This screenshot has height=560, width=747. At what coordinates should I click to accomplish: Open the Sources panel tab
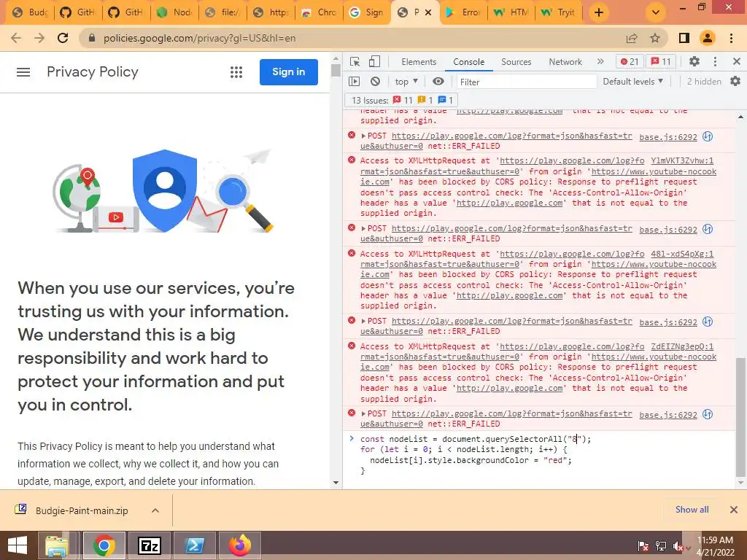516,62
